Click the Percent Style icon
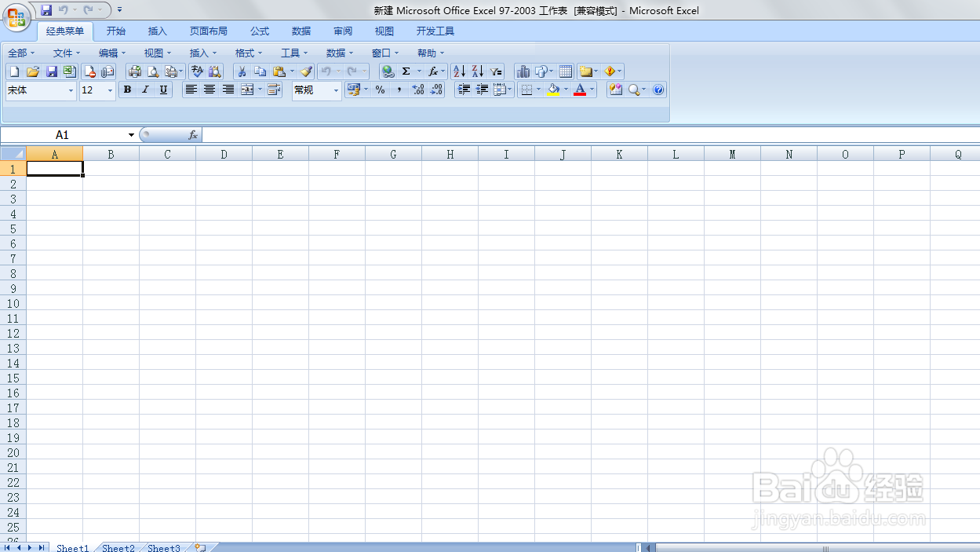The height and width of the screenshot is (552, 980). 381,90
